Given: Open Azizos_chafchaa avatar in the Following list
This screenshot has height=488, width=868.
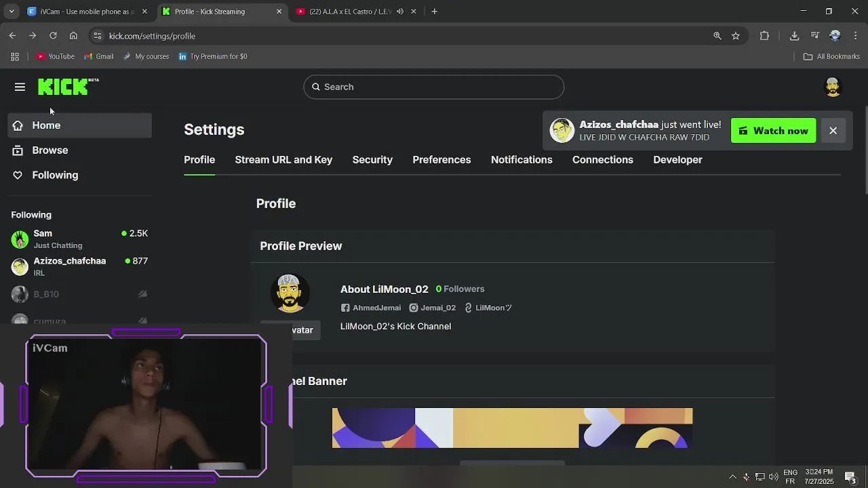Looking at the screenshot, I should tap(20, 266).
